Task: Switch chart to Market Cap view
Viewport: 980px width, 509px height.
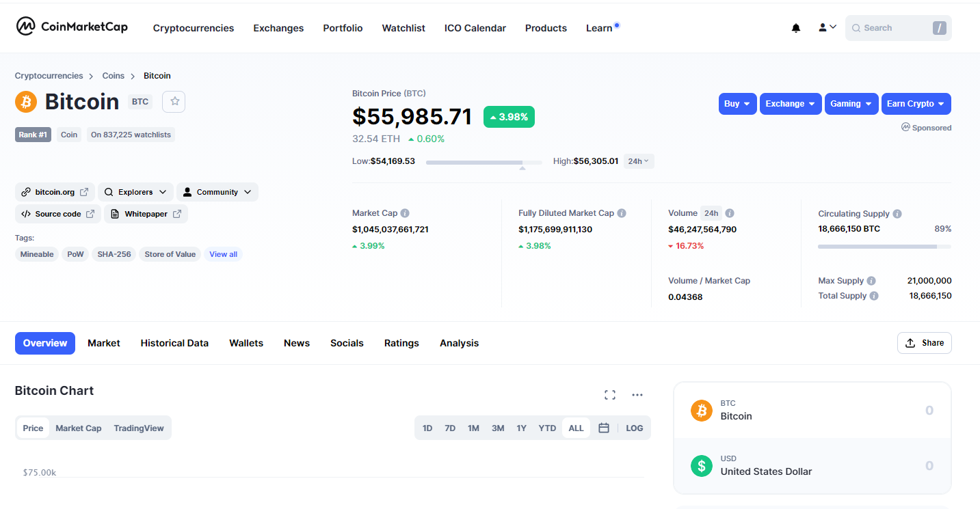Action: click(x=79, y=428)
